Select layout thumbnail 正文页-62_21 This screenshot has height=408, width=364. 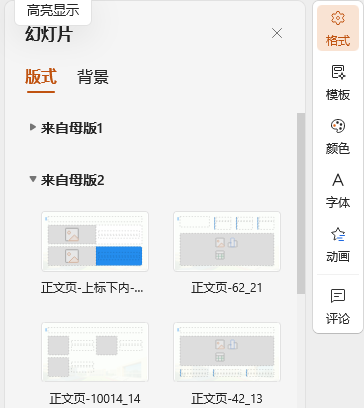coord(227,241)
